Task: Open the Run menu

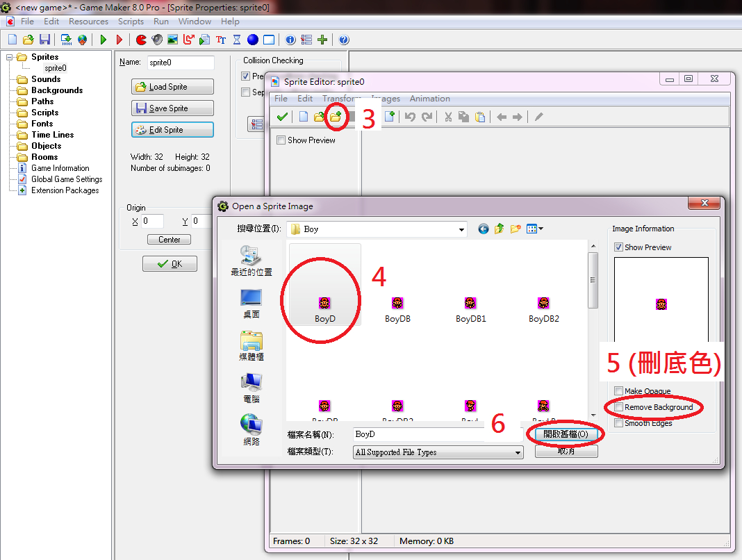Action: click(x=161, y=22)
